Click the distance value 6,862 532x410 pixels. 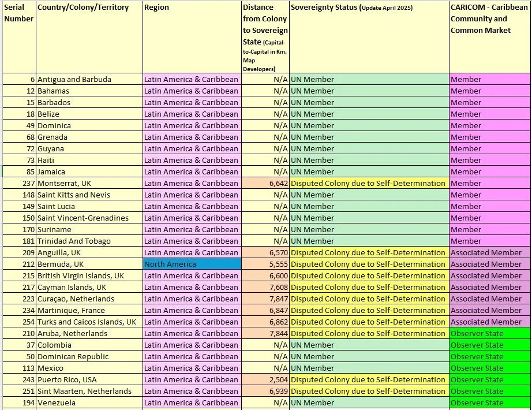265,322
